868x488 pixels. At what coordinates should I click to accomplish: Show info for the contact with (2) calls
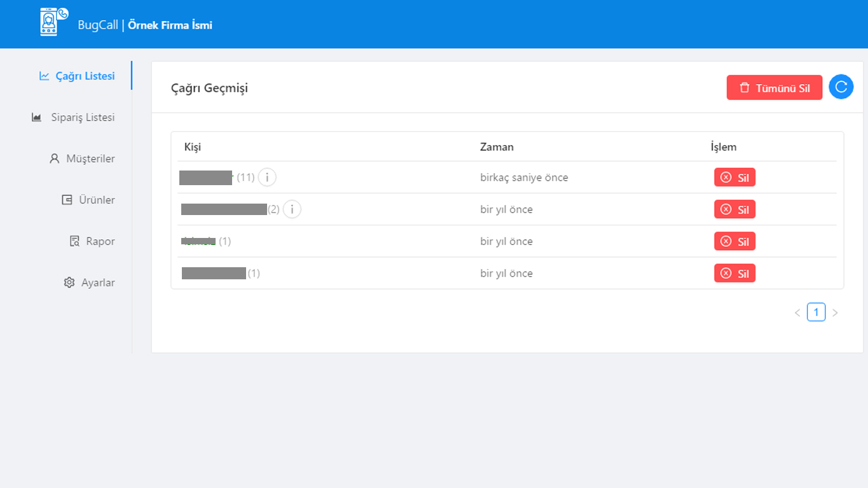pyautogui.click(x=292, y=209)
